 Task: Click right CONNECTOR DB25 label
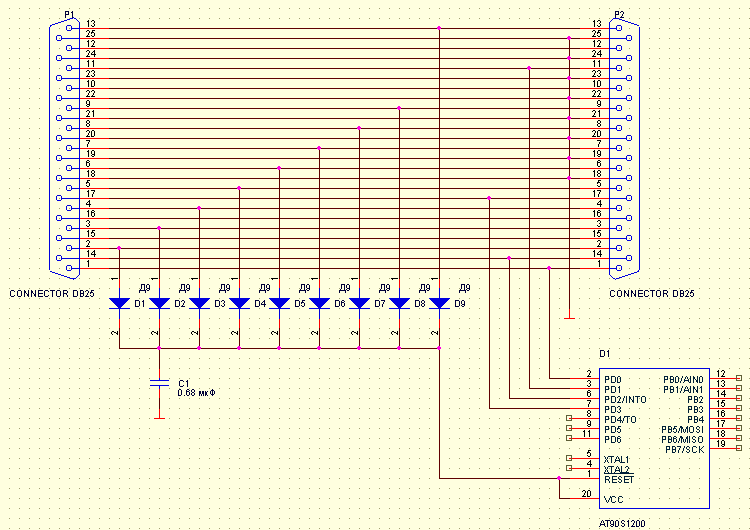tap(651, 294)
